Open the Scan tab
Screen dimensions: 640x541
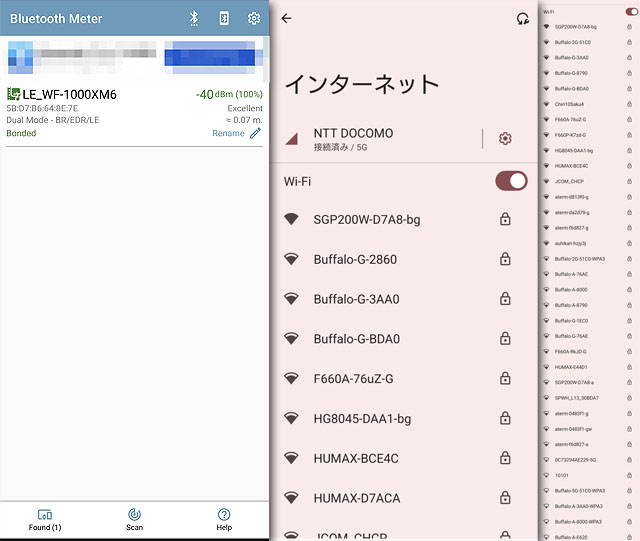click(135, 519)
